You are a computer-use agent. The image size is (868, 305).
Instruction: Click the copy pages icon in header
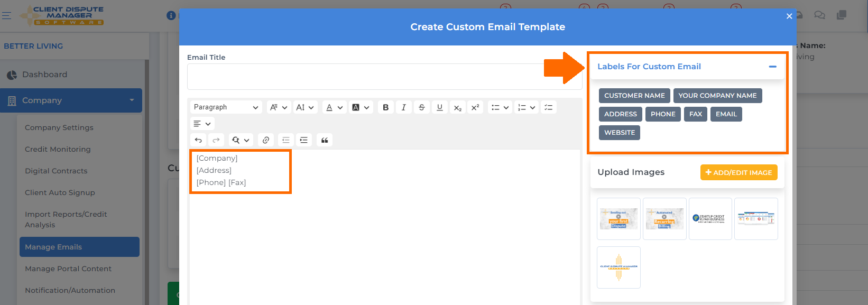pos(842,15)
